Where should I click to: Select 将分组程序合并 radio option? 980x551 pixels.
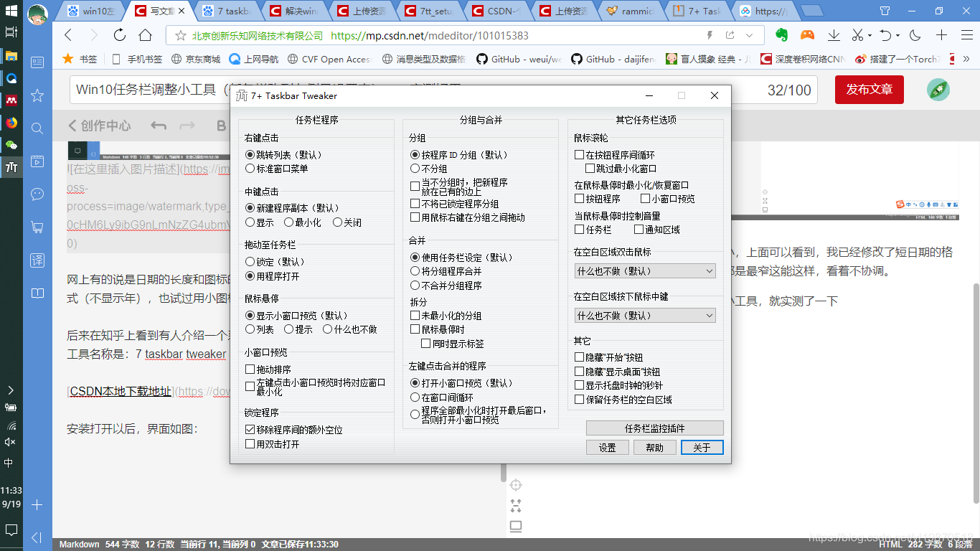tap(446, 271)
